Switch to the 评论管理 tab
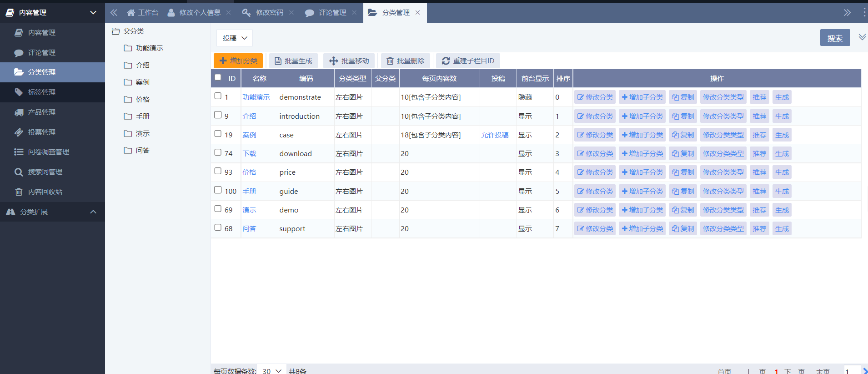This screenshot has width=868, height=374. point(332,13)
